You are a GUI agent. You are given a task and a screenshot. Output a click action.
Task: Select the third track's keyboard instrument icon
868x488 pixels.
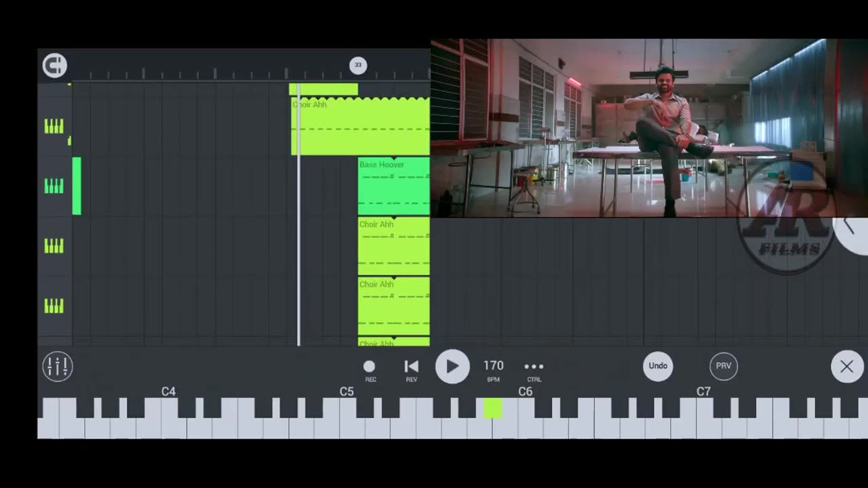coord(54,246)
